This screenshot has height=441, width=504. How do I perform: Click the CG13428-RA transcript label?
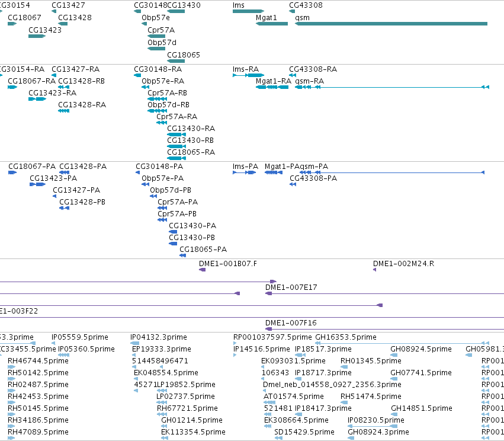tap(82, 105)
